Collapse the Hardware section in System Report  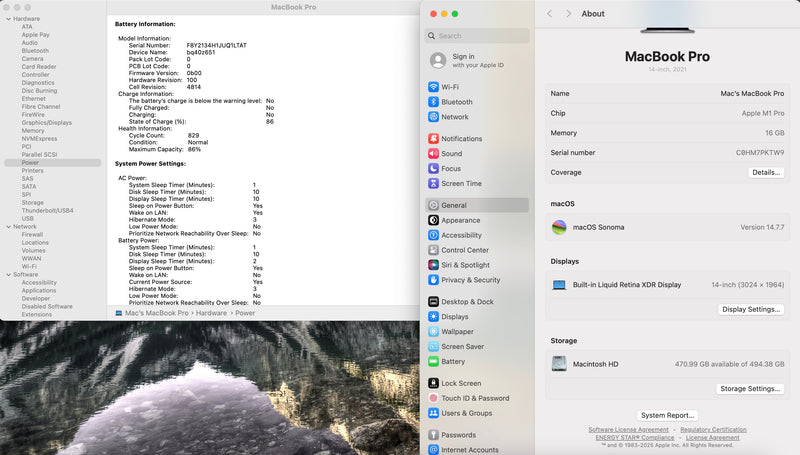(x=9, y=19)
